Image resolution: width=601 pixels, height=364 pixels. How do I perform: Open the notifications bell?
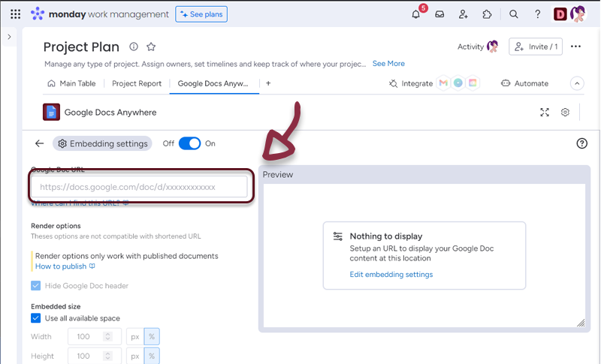click(416, 14)
